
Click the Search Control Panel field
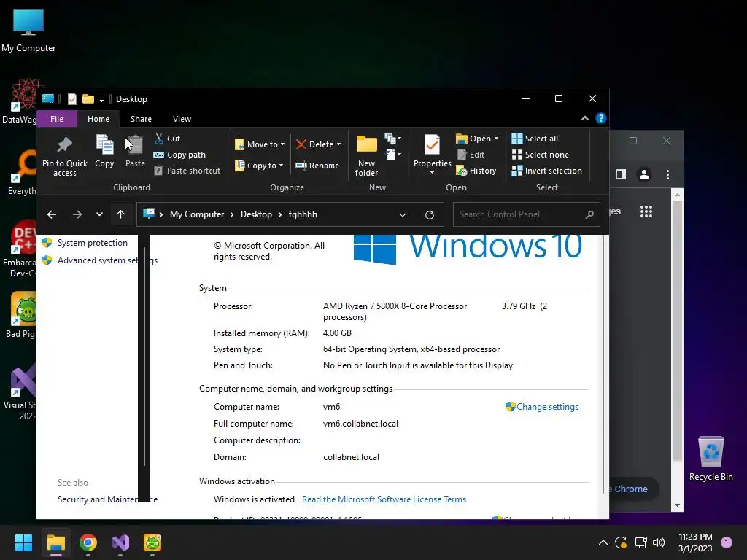click(527, 214)
